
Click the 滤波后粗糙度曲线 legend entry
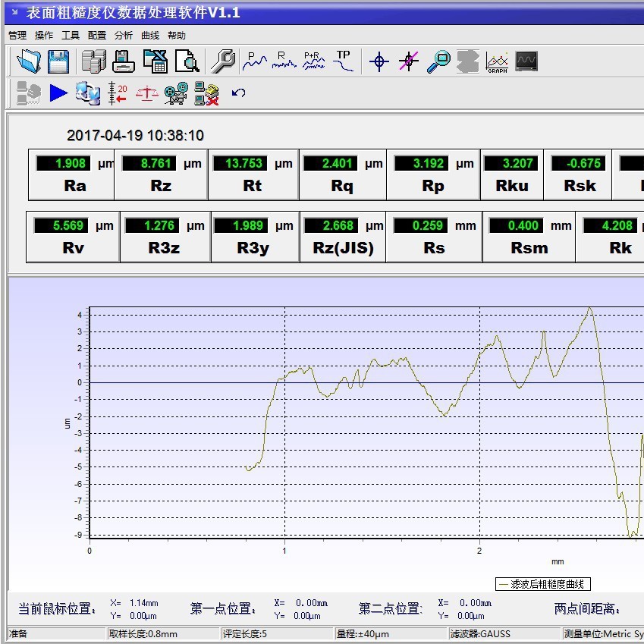coord(543,584)
